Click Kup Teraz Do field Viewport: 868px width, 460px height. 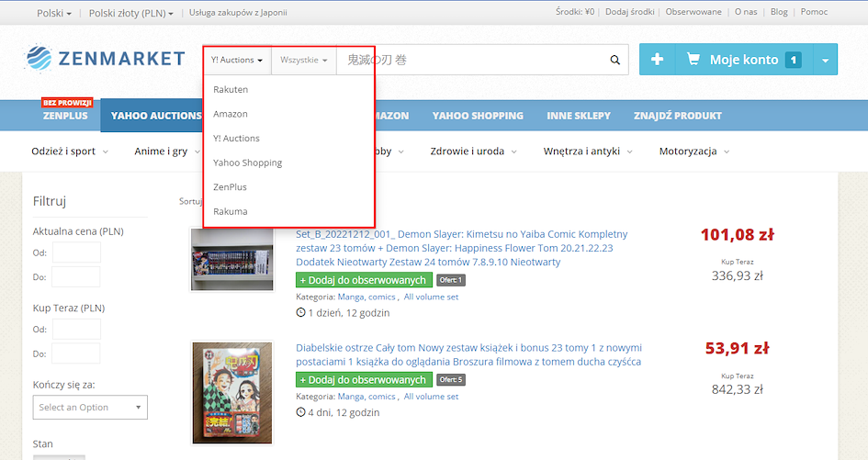point(76,353)
